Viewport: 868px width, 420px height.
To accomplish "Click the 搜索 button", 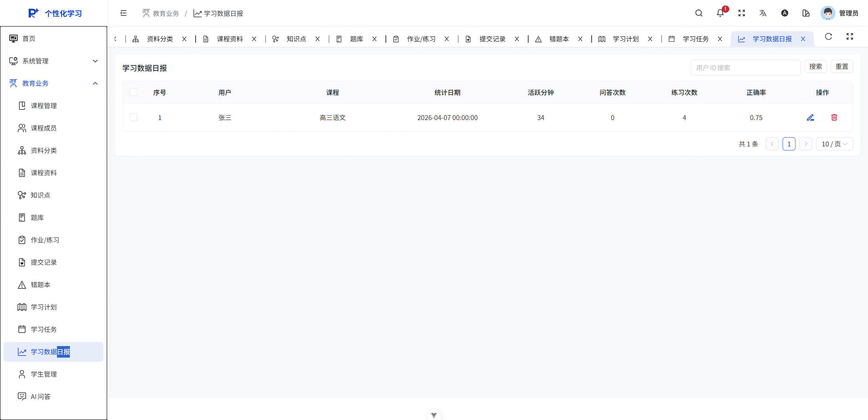I will pos(815,66).
